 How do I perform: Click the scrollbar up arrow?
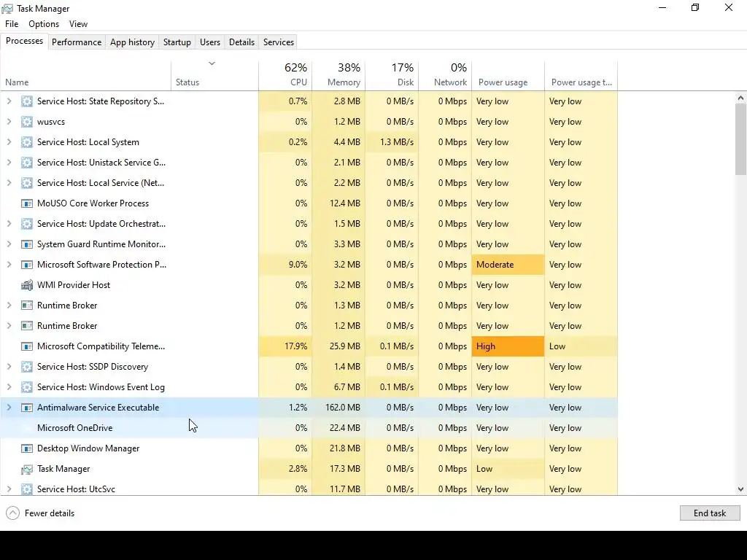740,98
